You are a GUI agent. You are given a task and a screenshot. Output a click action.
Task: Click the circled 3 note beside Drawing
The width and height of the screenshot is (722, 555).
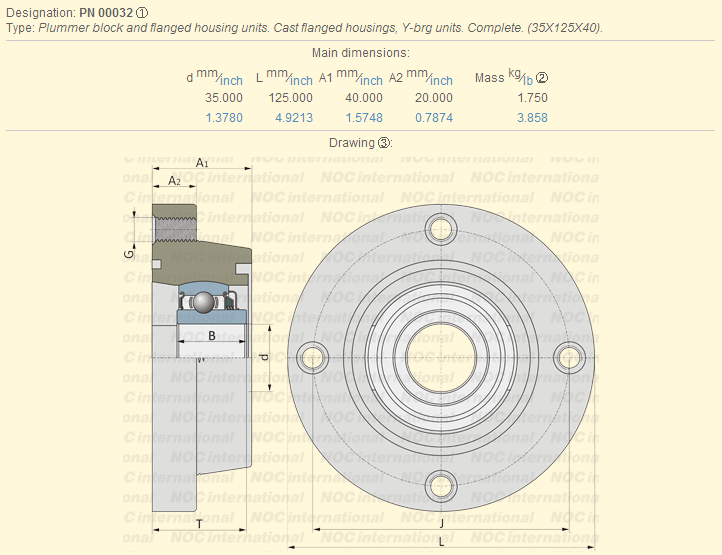click(384, 143)
